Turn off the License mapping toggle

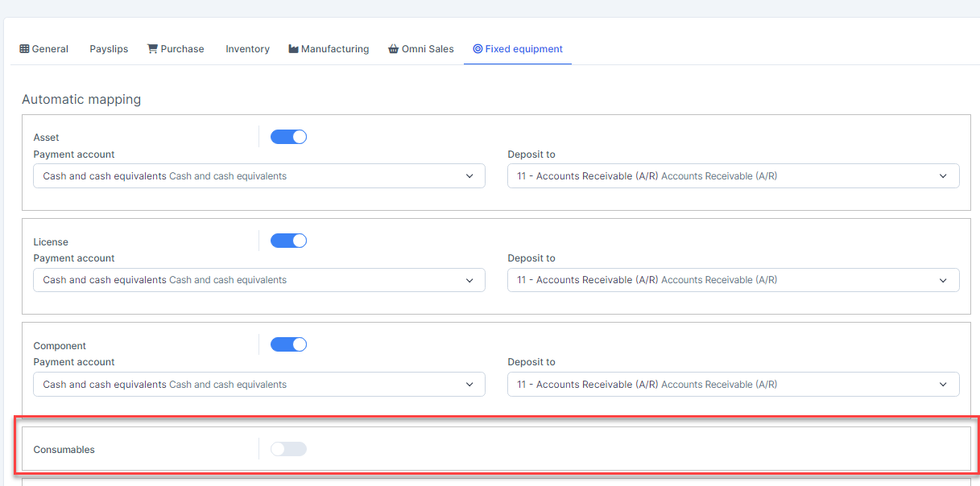click(x=288, y=241)
